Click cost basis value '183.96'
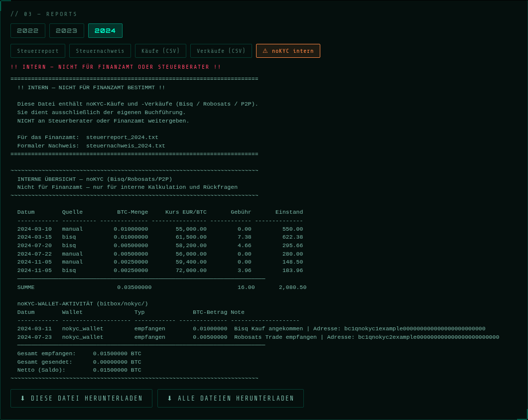 point(292,271)
